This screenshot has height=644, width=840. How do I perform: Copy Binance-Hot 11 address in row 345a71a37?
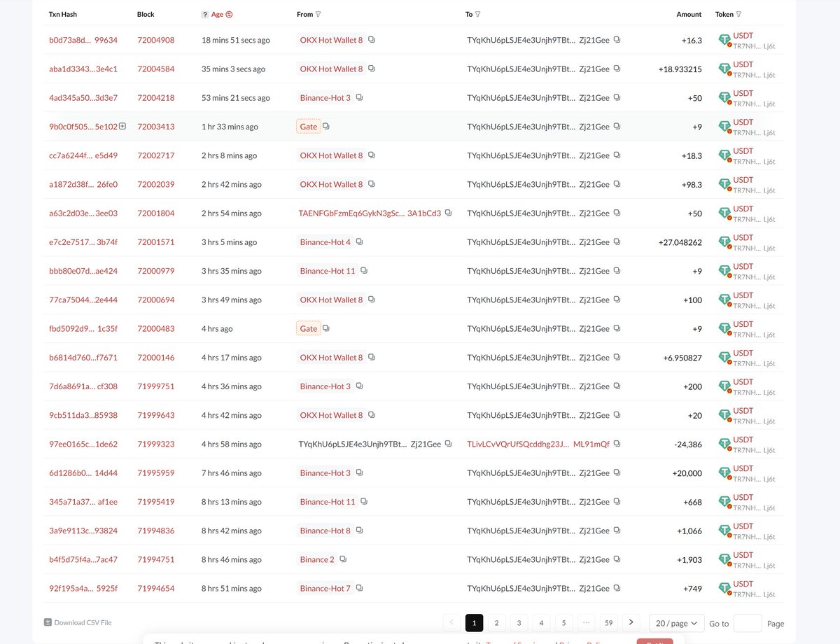tap(364, 501)
